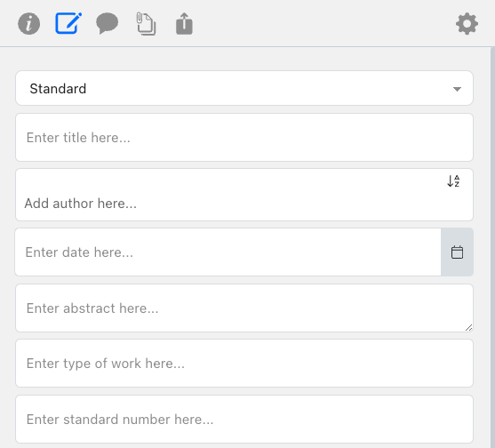The height and width of the screenshot is (448, 495).
Task: Click into the abstract text area
Action: (244, 308)
